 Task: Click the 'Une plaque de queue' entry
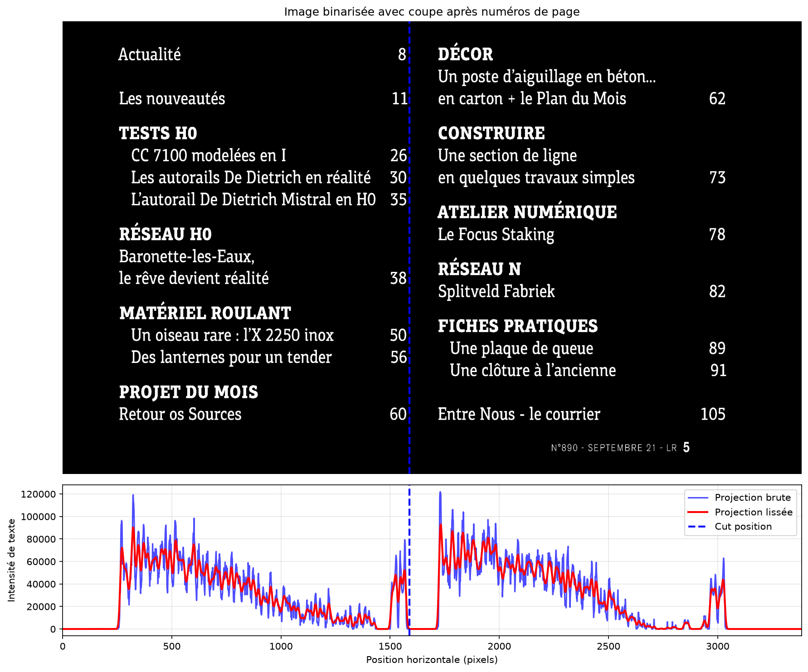(521, 348)
